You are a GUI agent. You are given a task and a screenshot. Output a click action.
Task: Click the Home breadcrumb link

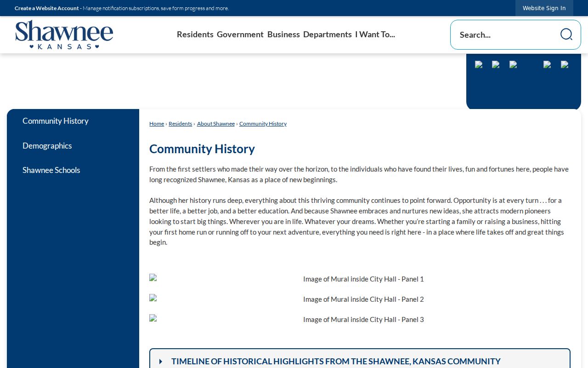click(157, 124)
